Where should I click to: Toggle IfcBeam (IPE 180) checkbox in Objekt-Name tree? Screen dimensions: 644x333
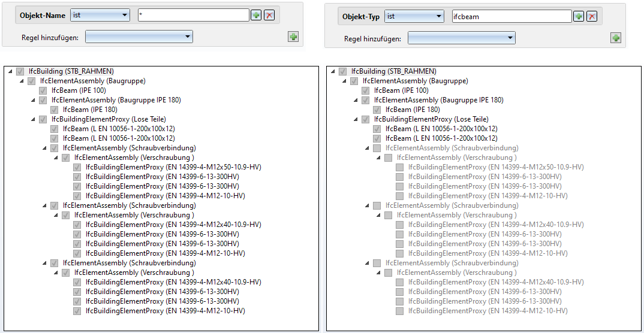tap(54, 110)
